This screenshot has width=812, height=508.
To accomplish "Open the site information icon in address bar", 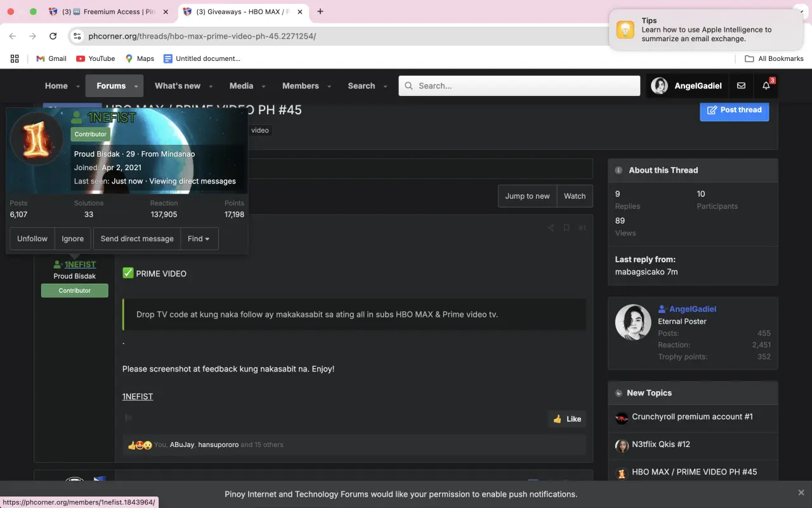I will [x=77, y=36].
